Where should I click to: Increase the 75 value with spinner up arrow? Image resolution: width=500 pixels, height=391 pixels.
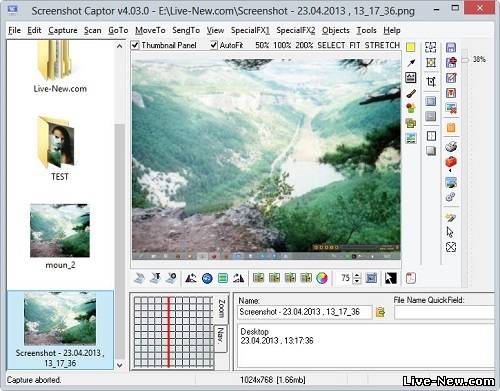[356, 275]
